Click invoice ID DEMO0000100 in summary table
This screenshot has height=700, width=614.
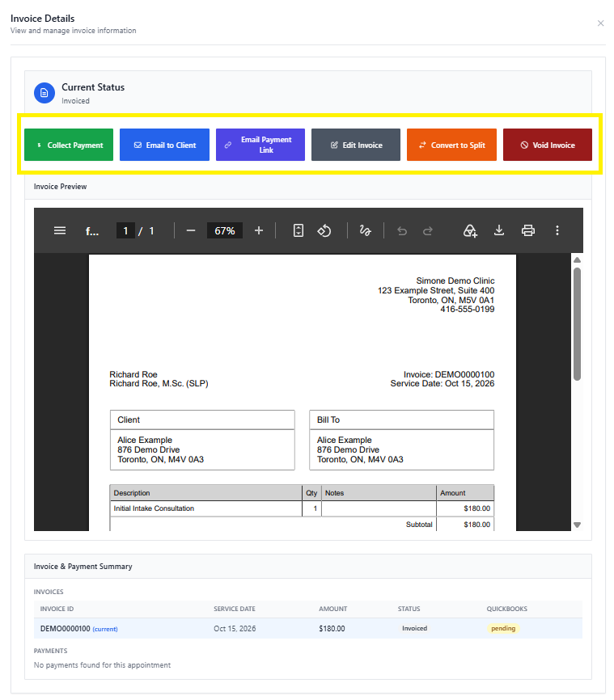[x=66, y=629]
